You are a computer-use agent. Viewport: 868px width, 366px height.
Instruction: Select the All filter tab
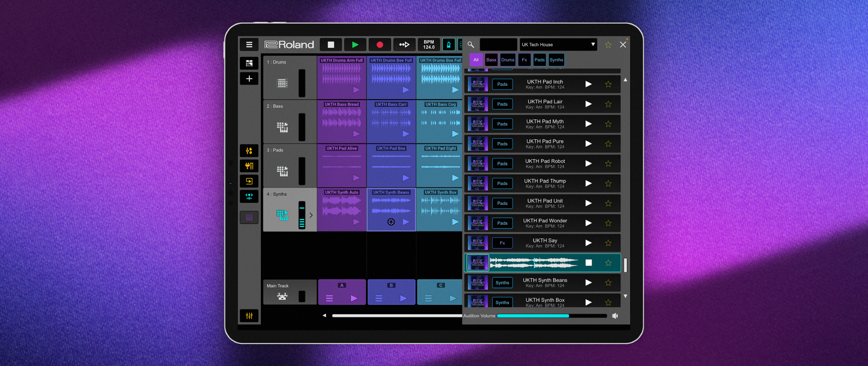pos(476,60)
